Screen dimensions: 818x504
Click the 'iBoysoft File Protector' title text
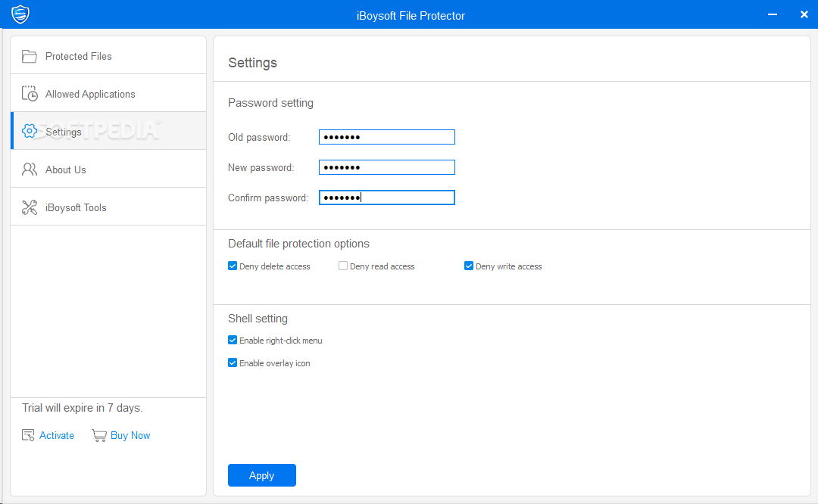[411, 16]
